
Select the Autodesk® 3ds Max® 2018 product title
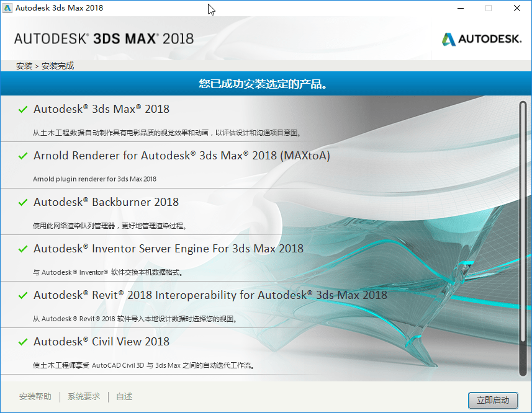(x=101, y=109)
